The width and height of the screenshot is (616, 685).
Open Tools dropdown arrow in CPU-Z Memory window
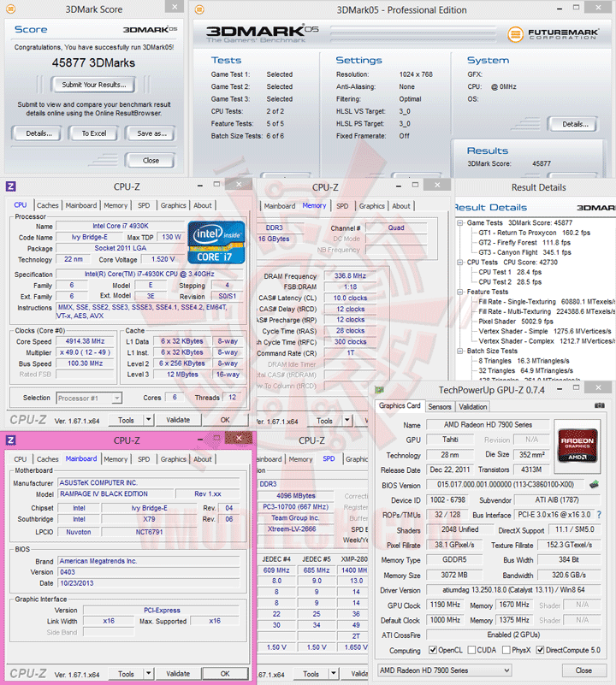(346, 421)
